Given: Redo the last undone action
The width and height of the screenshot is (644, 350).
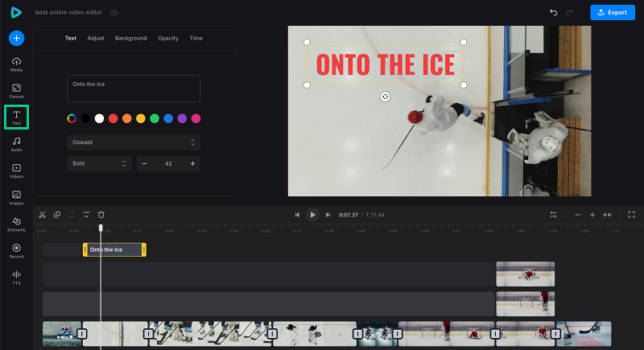Looking at the screenshot, I should tap(569, 12).
